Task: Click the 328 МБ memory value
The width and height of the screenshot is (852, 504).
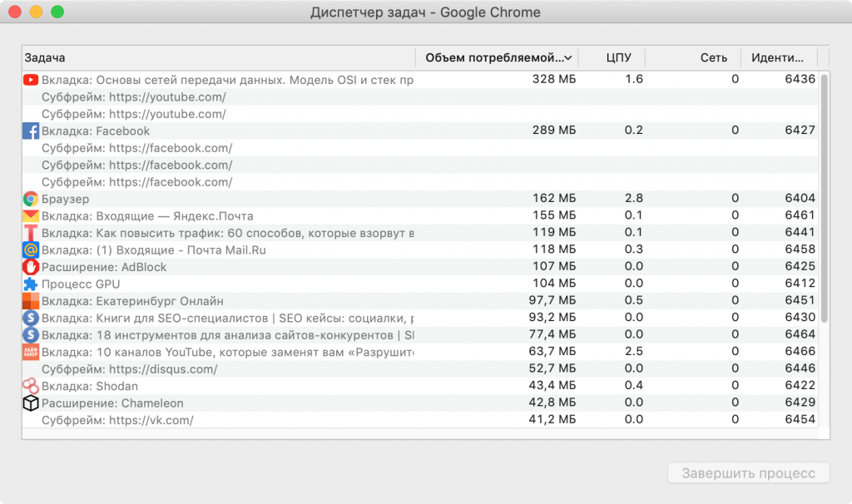Action: pyautogui.click(x=553, y=79)
